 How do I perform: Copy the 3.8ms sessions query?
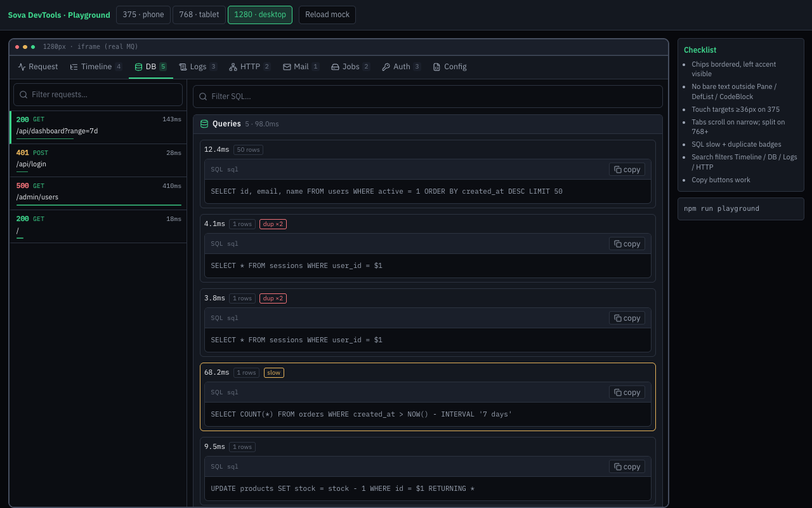(627, 318)
